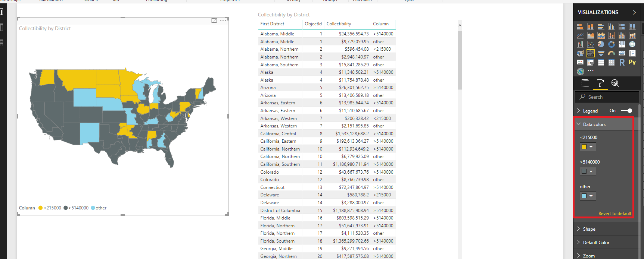Sort by the Collectibility column header
This screenshot has height=259, width=644.
pyautogui.click(x=339, y=24)
